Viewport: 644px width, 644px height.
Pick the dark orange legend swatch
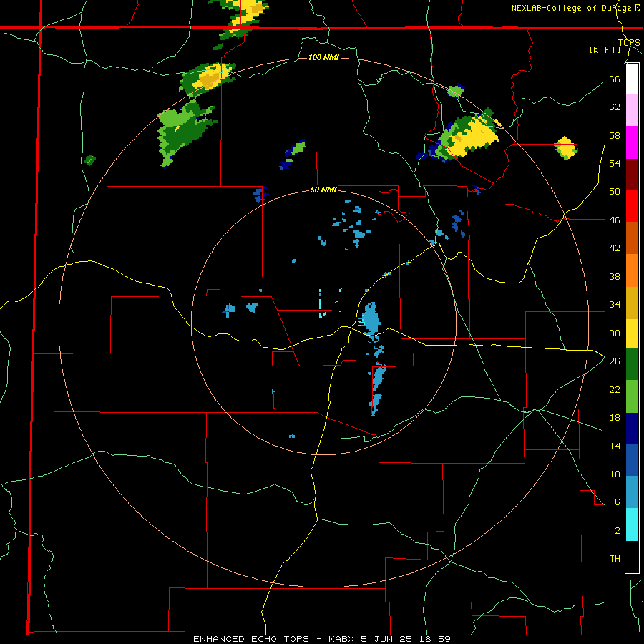632,238
